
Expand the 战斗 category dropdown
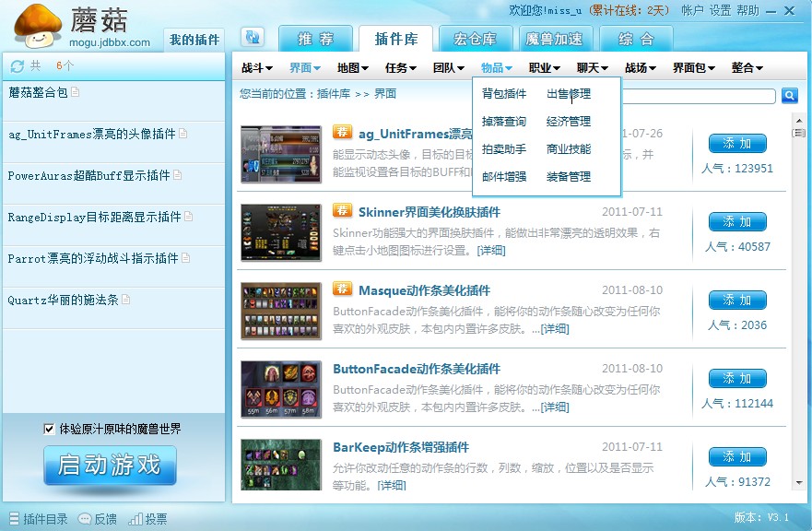coord(257,68)
